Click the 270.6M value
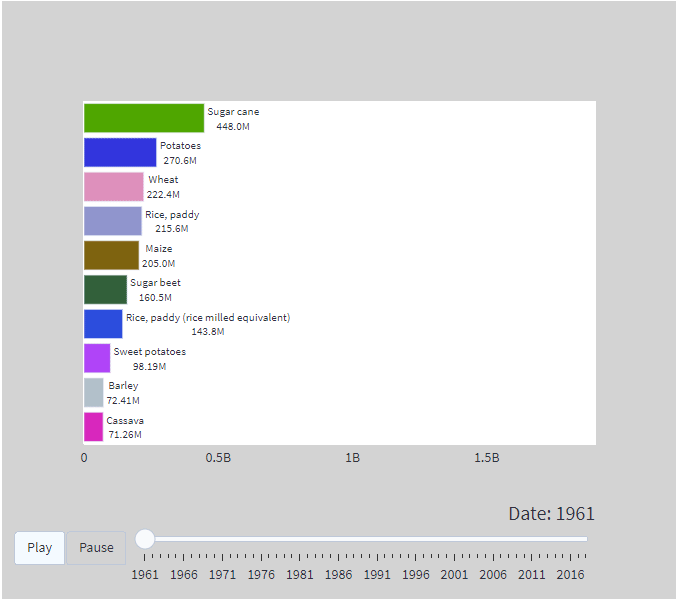 pos(180,160)
